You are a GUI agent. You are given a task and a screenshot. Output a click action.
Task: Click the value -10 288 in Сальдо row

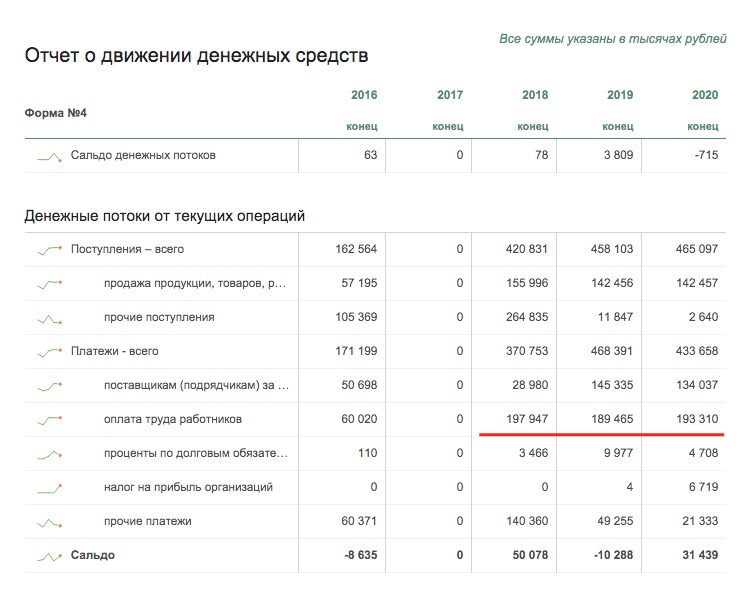(613, 556)
